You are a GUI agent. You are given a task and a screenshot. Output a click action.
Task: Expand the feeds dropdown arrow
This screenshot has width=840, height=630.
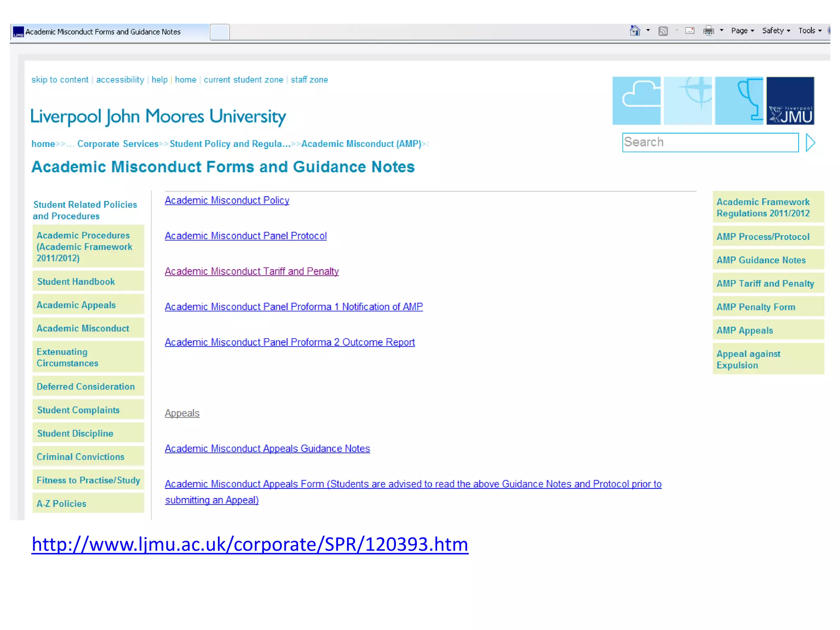coord(677,30)
